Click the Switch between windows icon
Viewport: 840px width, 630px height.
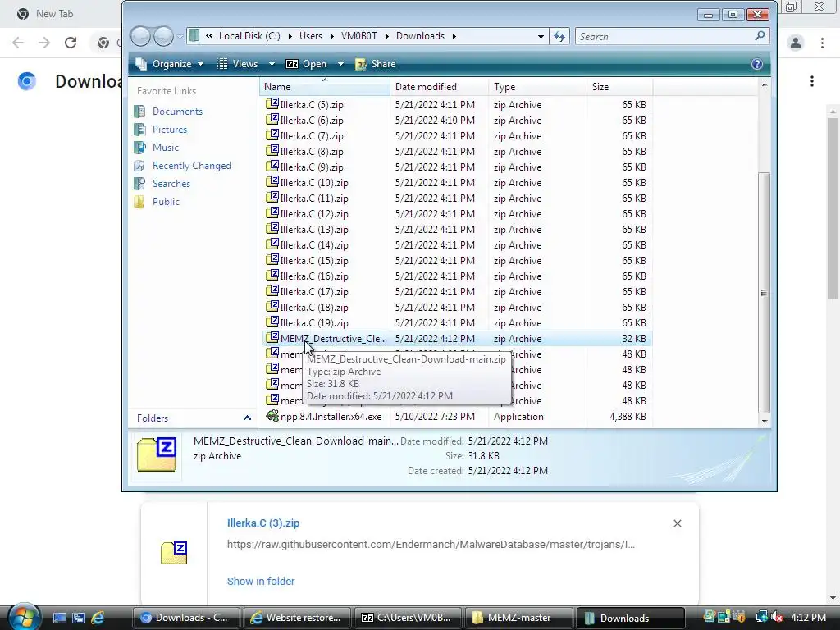pos(79,618)
